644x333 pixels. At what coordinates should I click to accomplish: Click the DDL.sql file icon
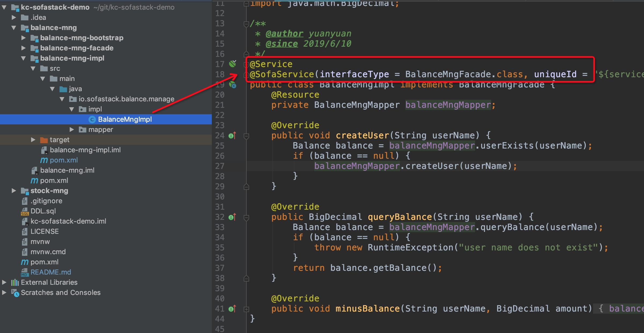(25, 211)
